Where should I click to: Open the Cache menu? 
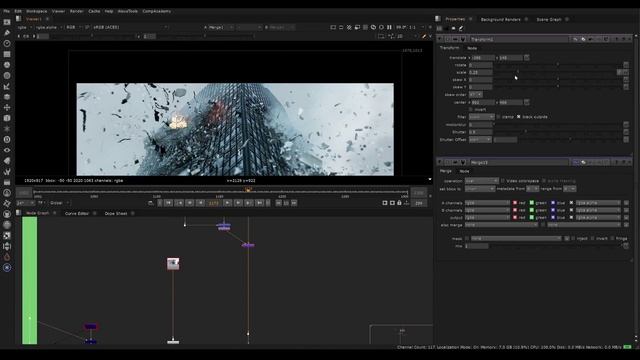(94, 11)
